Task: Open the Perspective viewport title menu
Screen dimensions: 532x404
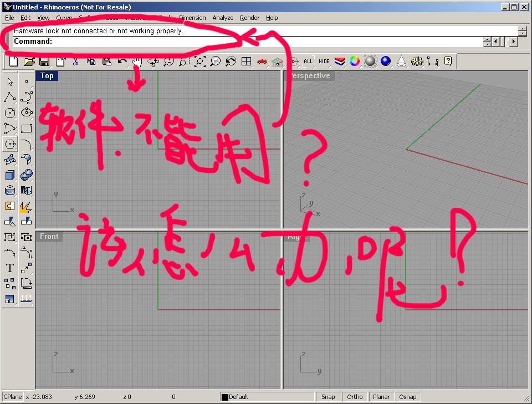Action: pyautogui.click(x=309, y=76)
